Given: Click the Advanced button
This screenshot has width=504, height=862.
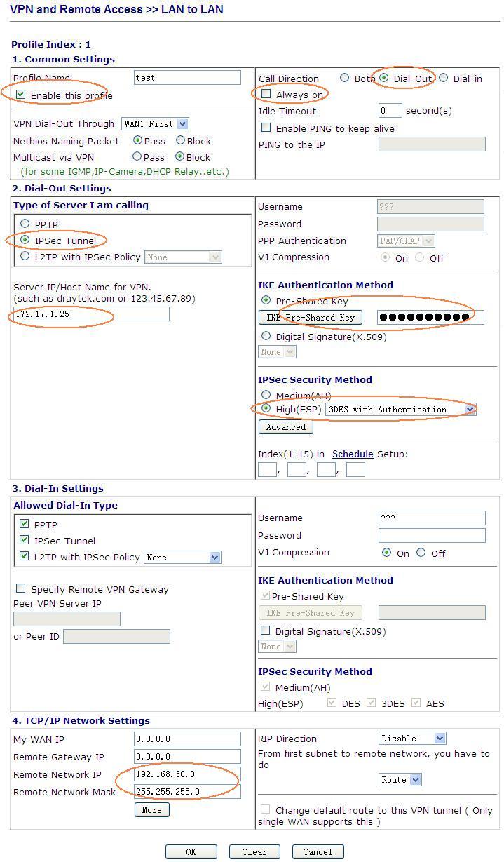Looking at the screenshot, I should 285,426.
